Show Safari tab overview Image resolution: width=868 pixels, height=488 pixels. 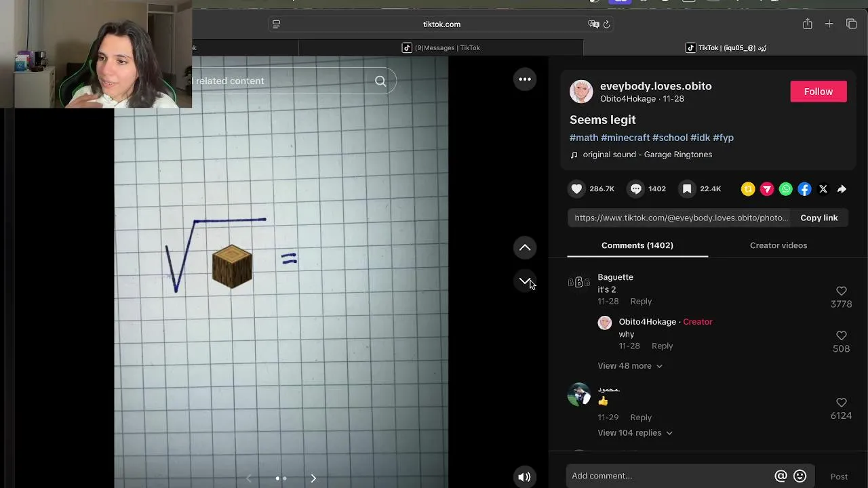pyautogui.click(x=852, y=24)
